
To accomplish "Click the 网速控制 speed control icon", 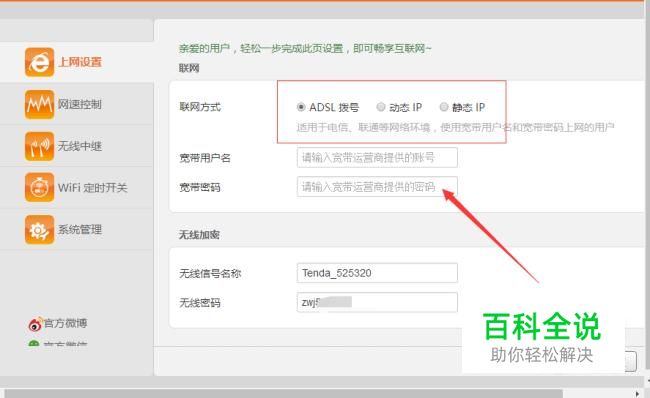I will point(39,104).
